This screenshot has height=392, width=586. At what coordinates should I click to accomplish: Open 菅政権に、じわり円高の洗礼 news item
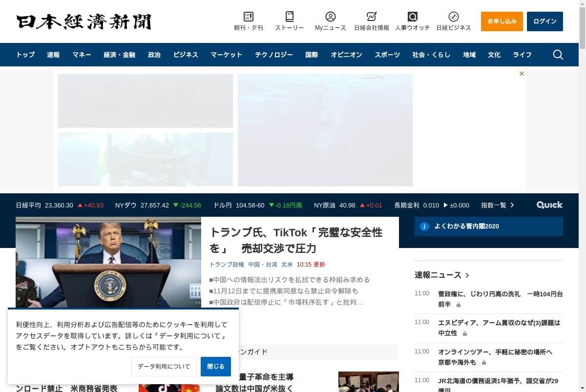(501, 299)
